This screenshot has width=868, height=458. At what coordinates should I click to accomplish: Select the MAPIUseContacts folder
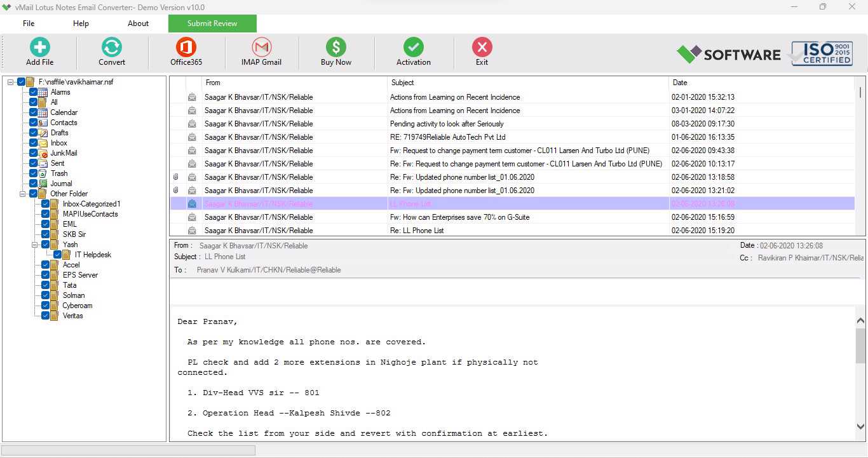tap(90, 214)
